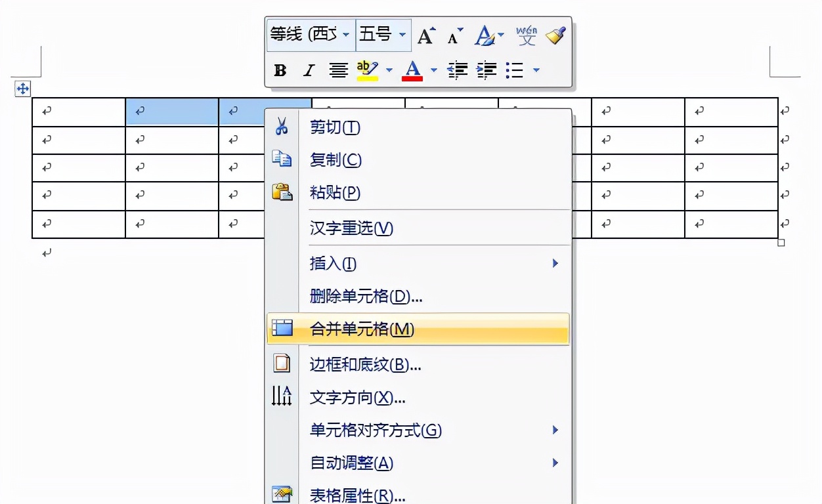Screen dimensions: 822x504
Task: Click the borders and shading icon
Action: click(282, 363)
